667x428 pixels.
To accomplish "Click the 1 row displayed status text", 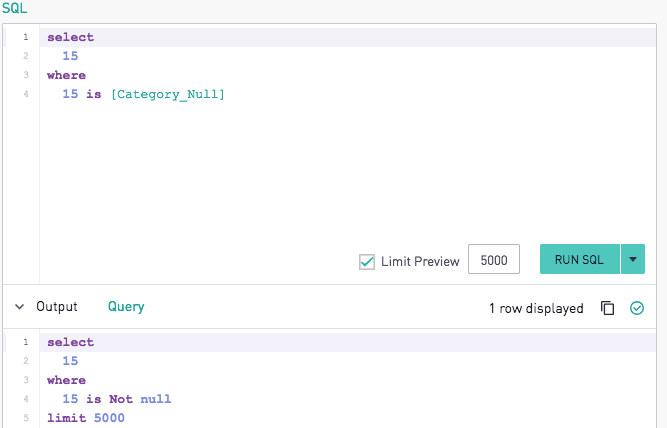I will pos(536,308).
